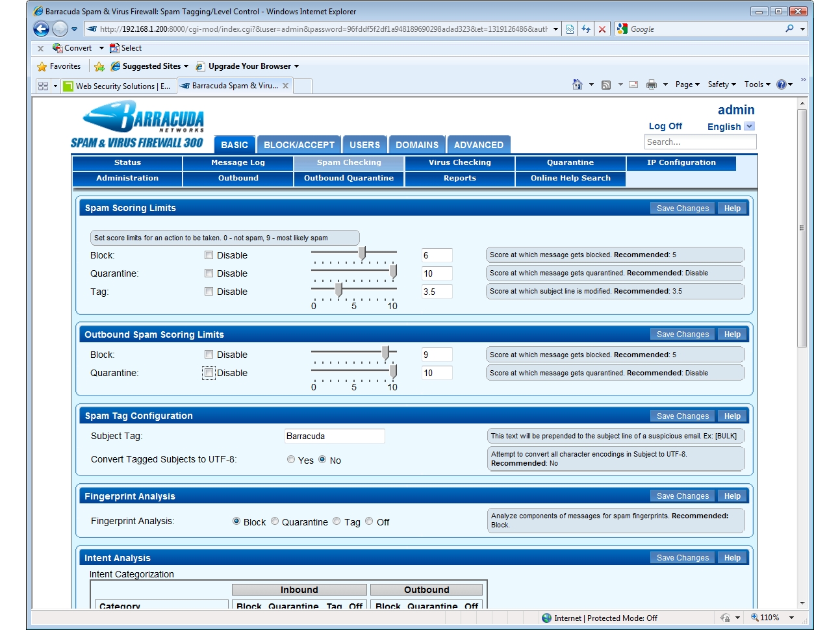Click Save Changes in Outbound Spam Scoring Limits

[x=683, y=334]
